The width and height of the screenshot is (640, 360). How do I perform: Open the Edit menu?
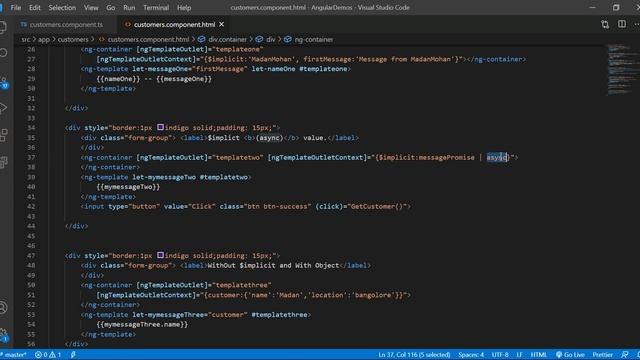tap(35, 8)
